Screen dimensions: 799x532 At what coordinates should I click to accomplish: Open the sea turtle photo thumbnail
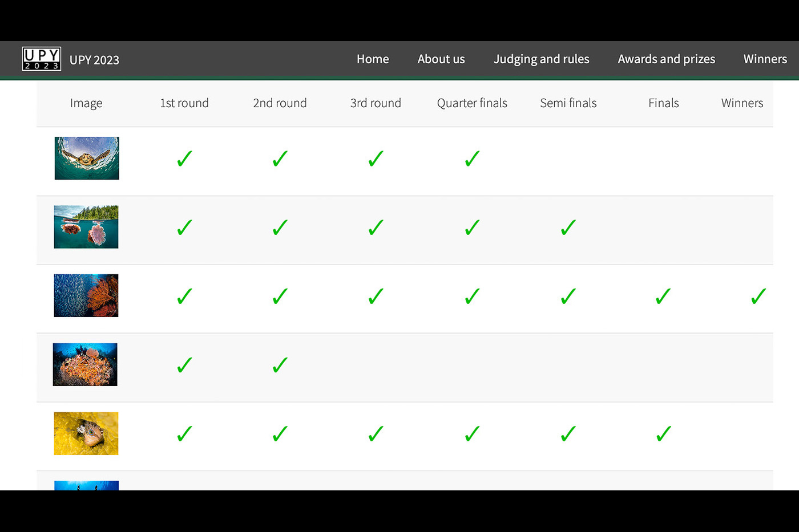[87, 159]
